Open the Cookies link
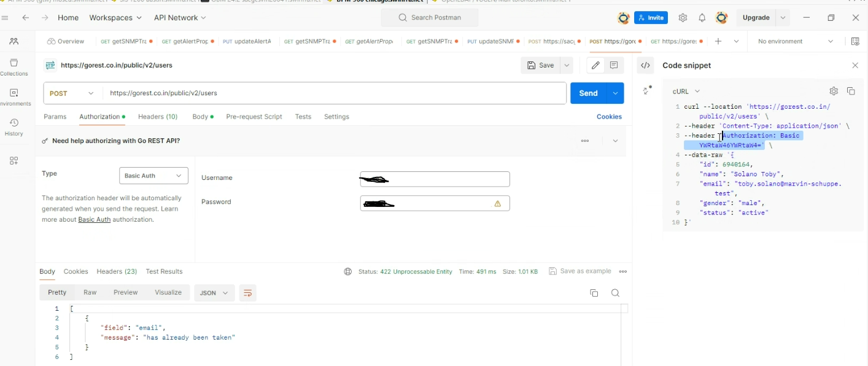This screenshot has height=366, width=868. point(609,117)
